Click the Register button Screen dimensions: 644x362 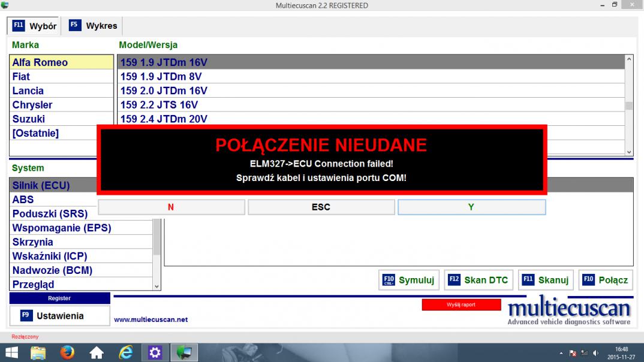pyautogui.click(x=59, y=298)
